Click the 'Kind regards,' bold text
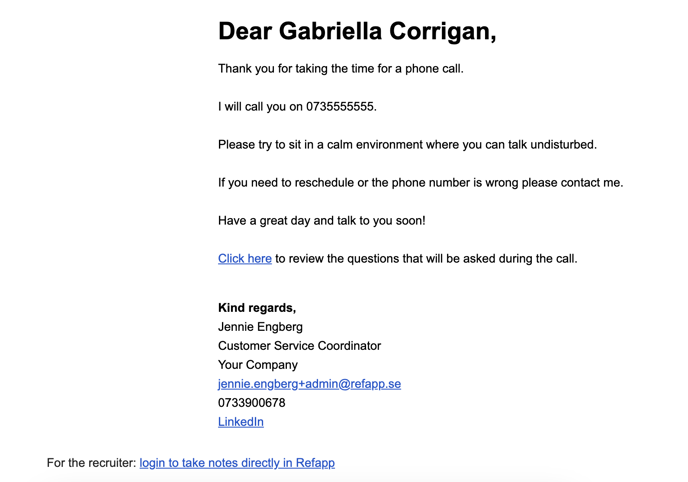This screenshot has height=482, width=688. pos(257,308)
